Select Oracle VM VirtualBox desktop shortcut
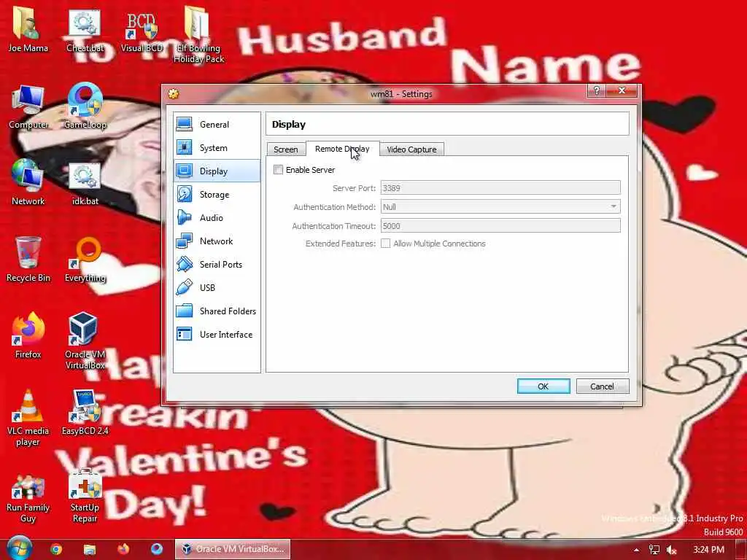747x560 pixels. point(85,341)
